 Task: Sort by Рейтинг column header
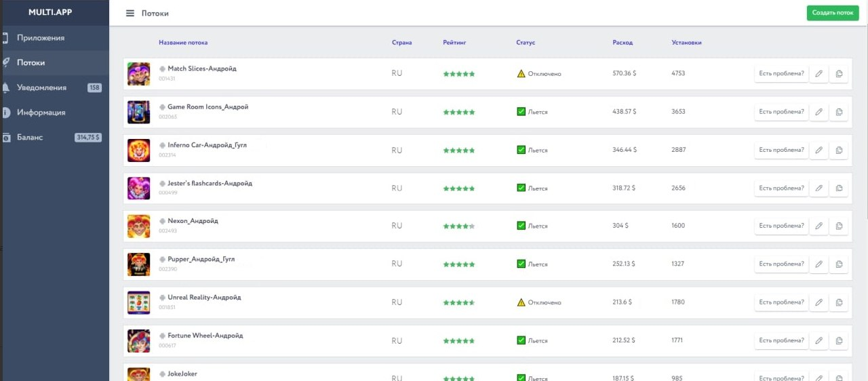point(454,43)
